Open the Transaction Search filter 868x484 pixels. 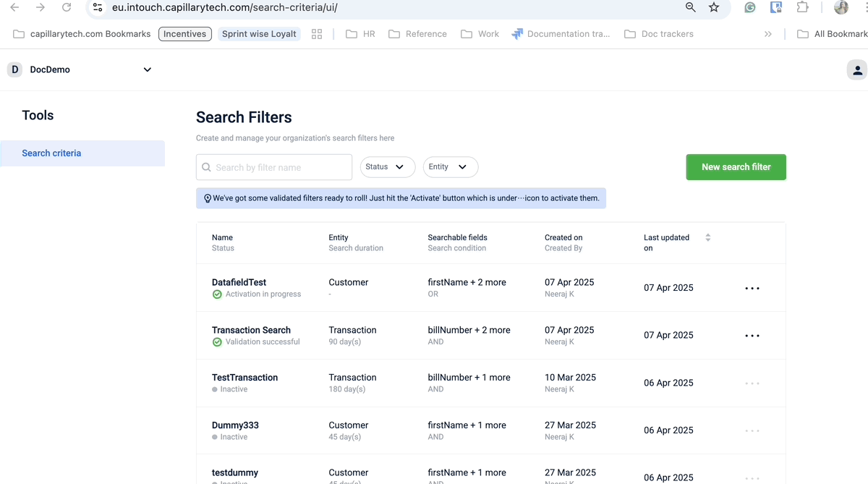click(251, 330)
